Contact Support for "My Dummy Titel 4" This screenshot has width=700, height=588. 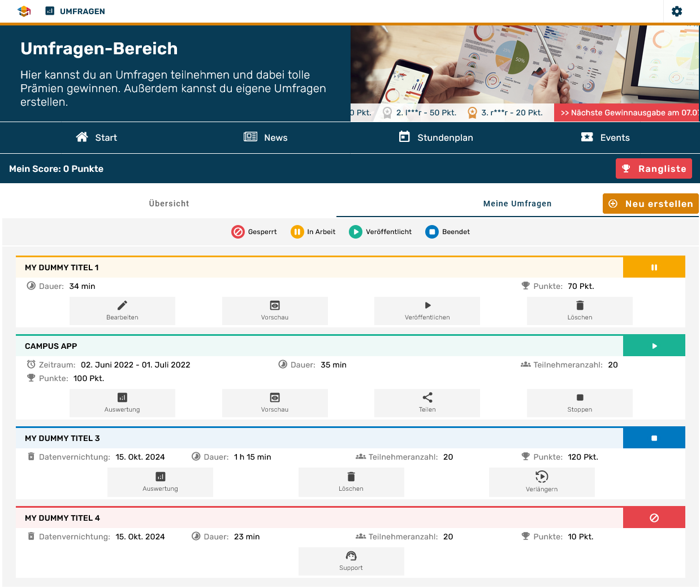tap(351, 561)
